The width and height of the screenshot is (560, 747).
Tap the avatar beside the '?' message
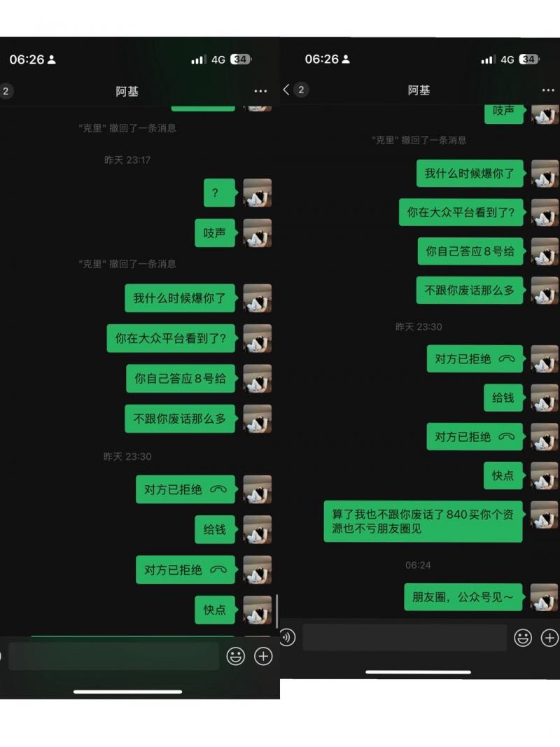click(258, 193)
